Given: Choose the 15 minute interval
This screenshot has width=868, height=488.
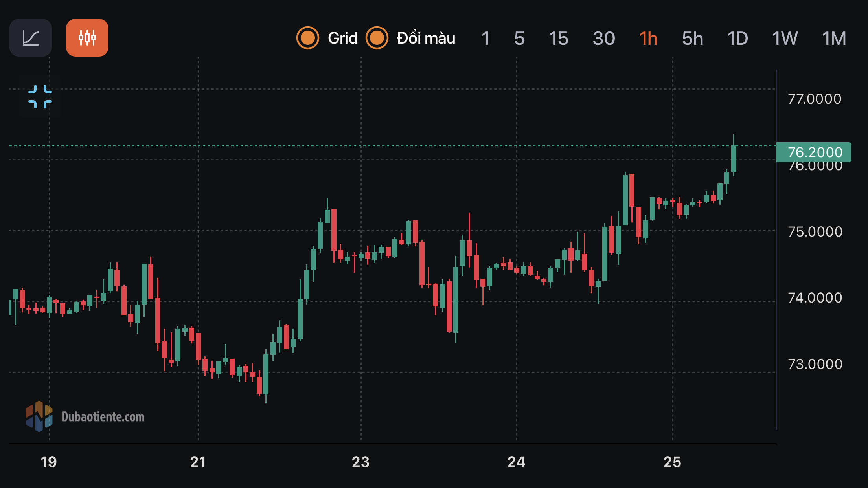Looking at the screenshot, I should coord(558,39).
